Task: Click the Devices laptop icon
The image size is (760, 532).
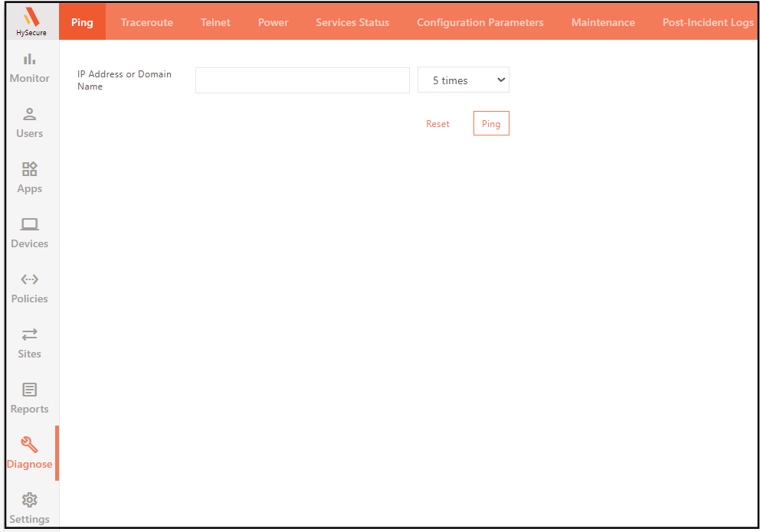Action: click(x=30, y=224)
